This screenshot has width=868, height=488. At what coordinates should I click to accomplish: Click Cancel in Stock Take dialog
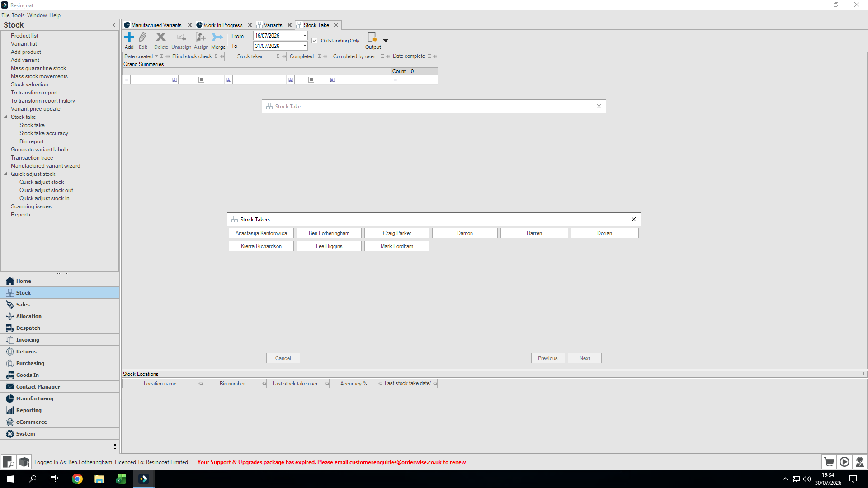pos(283,358)
